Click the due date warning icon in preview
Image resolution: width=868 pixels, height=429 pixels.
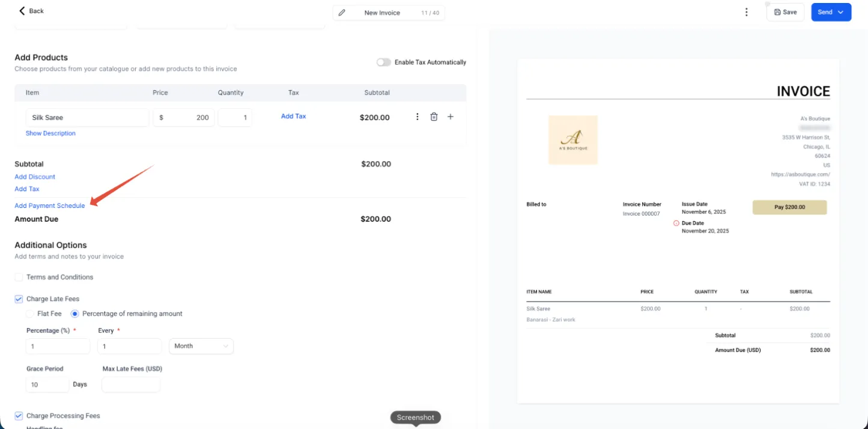pyautogui.click(x=676, y=223)
